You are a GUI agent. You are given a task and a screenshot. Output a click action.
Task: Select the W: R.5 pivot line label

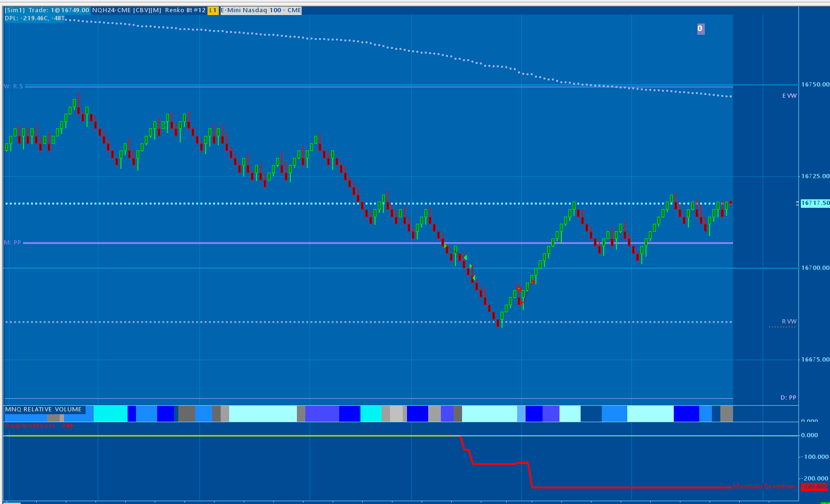click(13, 87)
